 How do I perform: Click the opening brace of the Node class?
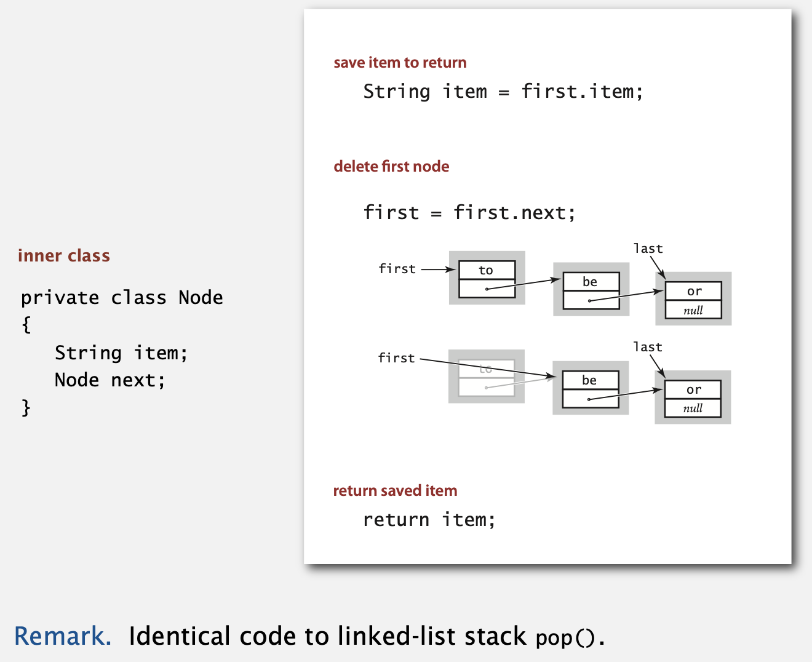point(26,324)
